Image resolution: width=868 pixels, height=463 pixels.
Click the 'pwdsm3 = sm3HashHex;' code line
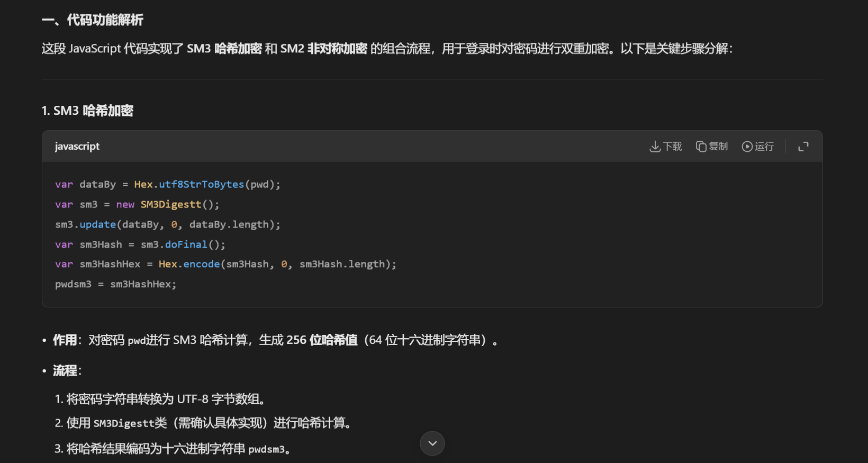pyautogui.click(x=115, y=285)
